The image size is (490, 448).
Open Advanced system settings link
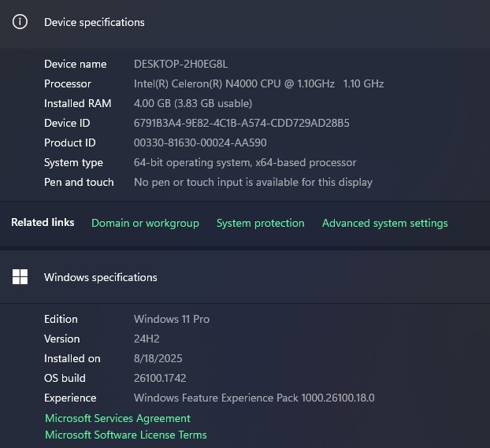pos(385,223)
